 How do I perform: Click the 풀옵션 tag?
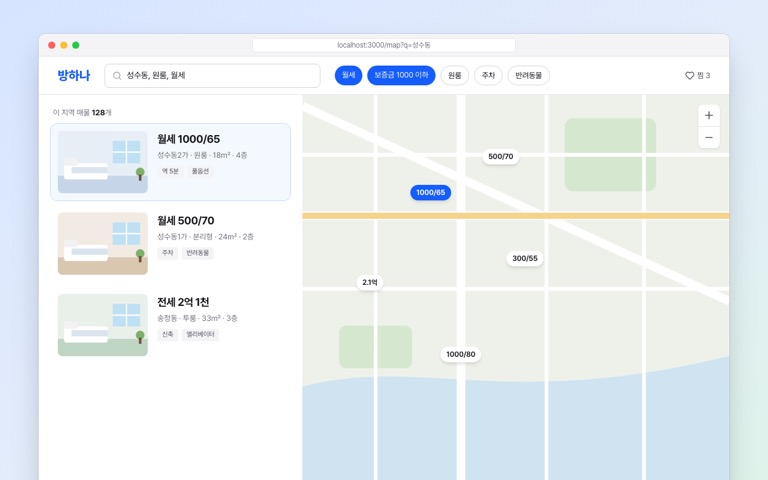coord(200,171)
